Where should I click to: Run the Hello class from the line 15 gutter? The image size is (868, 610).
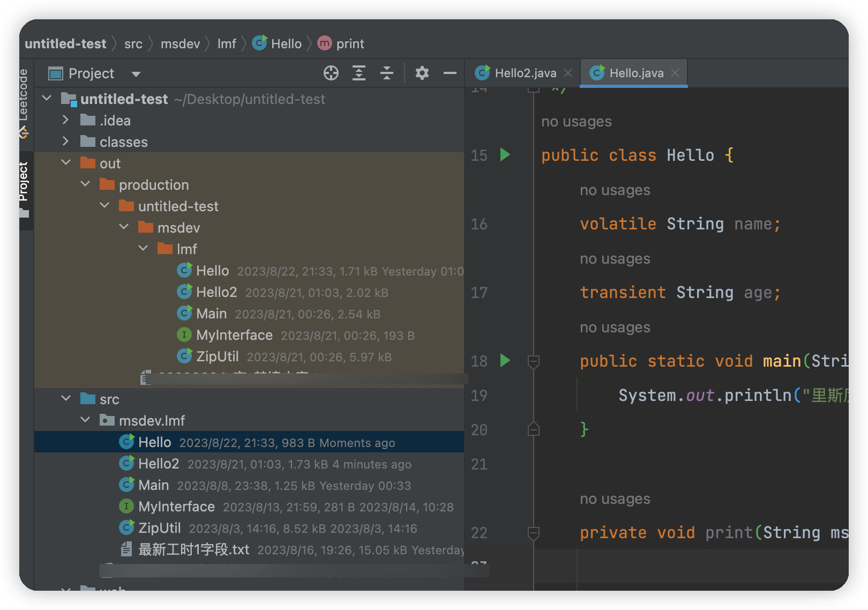coord(505,155)
